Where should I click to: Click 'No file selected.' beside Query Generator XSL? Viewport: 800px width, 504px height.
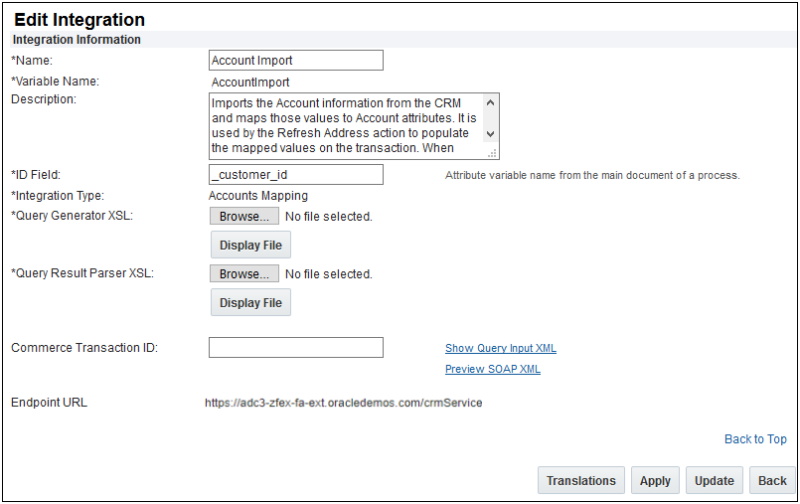point(329,217)
